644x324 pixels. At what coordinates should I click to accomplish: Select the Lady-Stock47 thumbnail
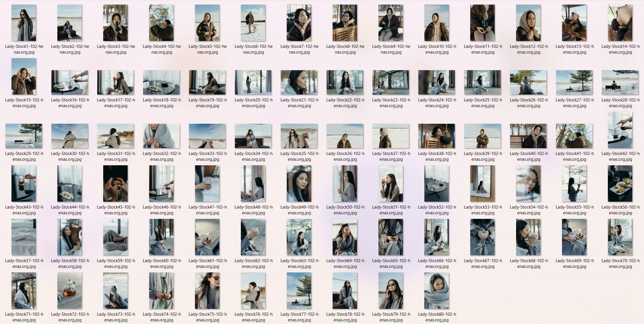(207, 183)
